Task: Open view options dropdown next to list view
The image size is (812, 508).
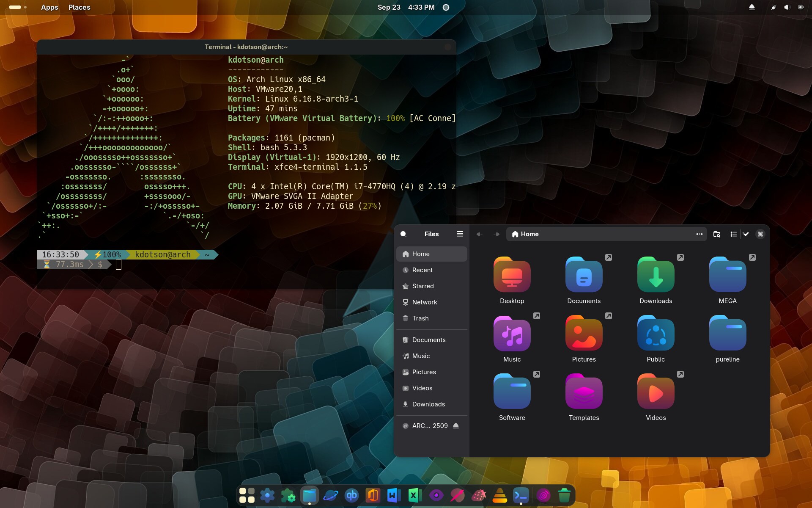Action: (746, 234)
